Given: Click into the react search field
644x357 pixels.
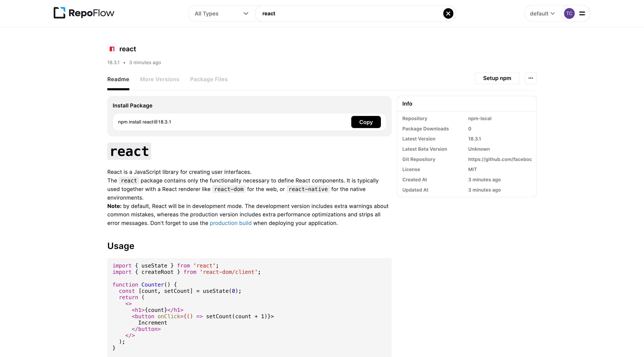Looking at the screenshot, I should (x=350, y=13).
